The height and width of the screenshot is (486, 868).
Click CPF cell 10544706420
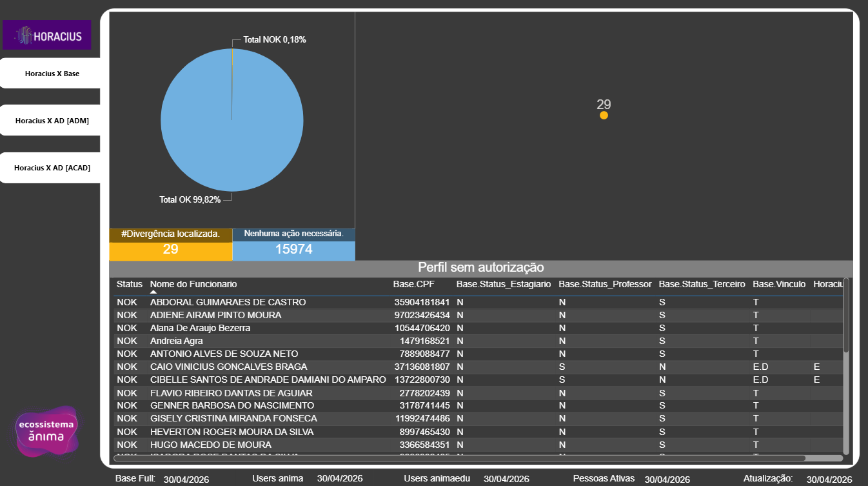click(x=422, y=328)
